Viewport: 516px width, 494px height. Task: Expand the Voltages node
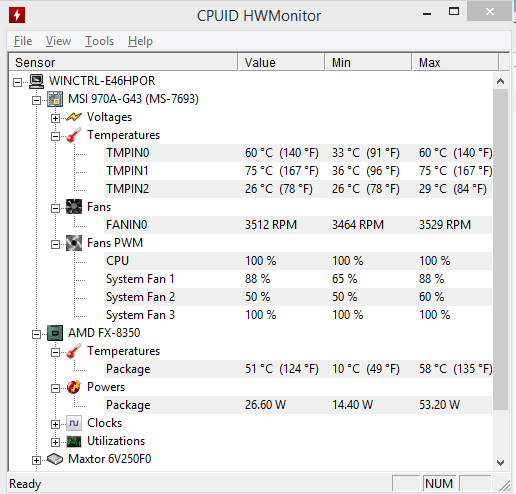click(55, 118)
